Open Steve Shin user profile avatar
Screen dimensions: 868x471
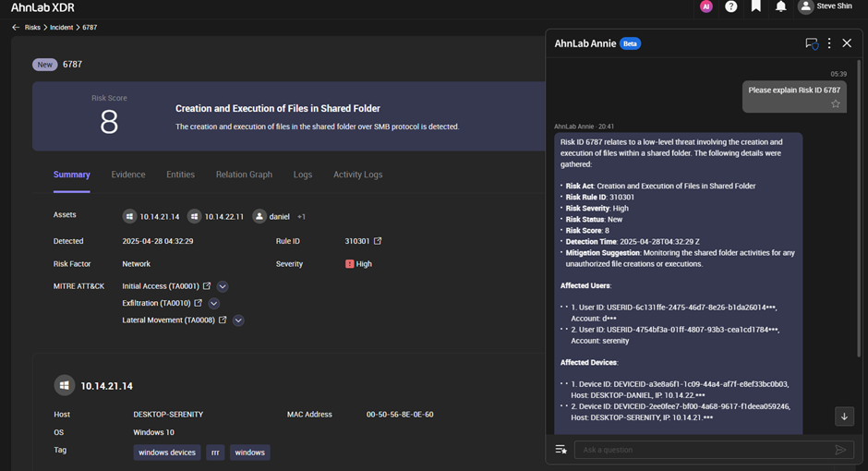pyautogui.click(x=805, y=6)
